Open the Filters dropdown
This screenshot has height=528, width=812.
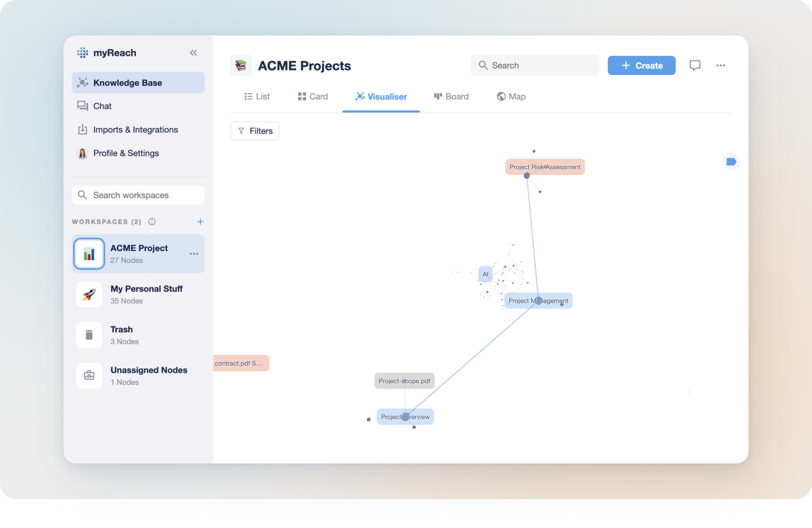click(255, 131)
